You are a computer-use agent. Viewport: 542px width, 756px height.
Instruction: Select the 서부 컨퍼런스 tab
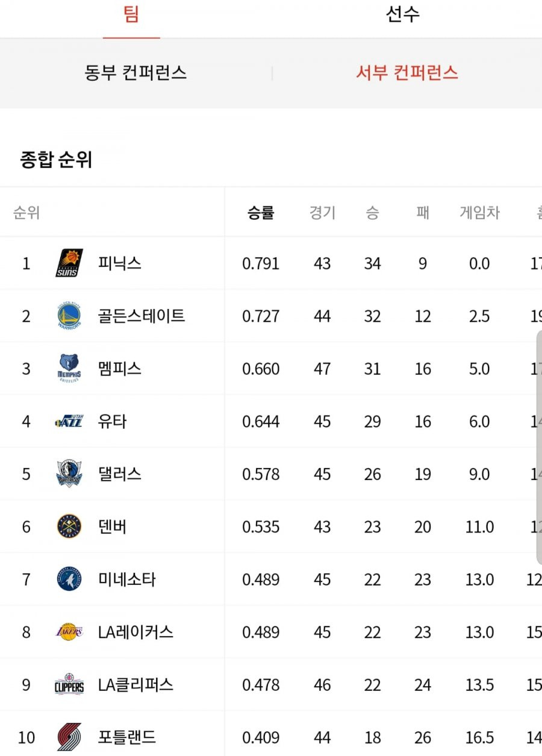pyautogui.click(x=407, y=73)
